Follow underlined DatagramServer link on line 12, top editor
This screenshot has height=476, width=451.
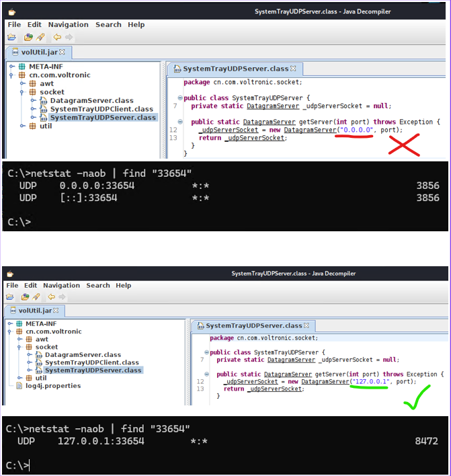311,130
